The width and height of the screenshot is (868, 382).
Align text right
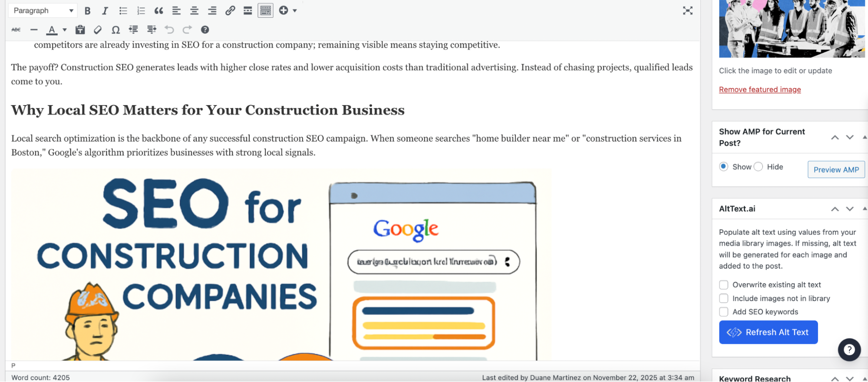[x=212, y=10]
